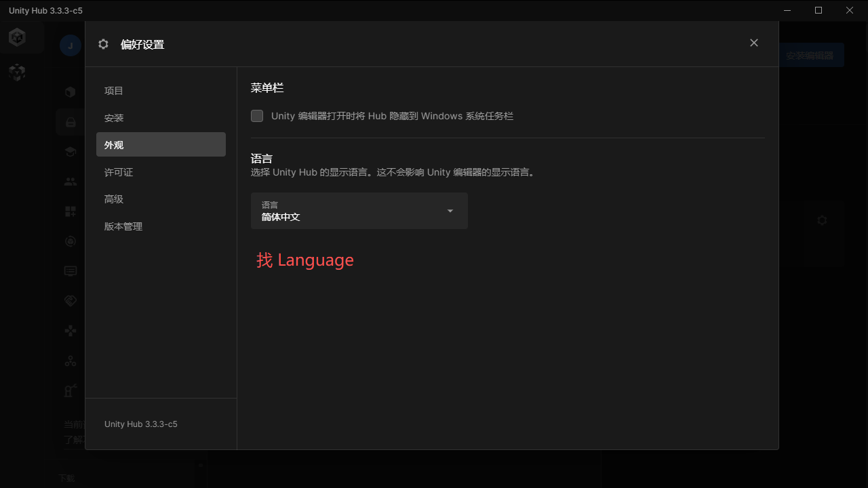Click the monitor screen icon in Hub sidebar
The height and width of the screenshot is (488, 868).
[70, 271]
